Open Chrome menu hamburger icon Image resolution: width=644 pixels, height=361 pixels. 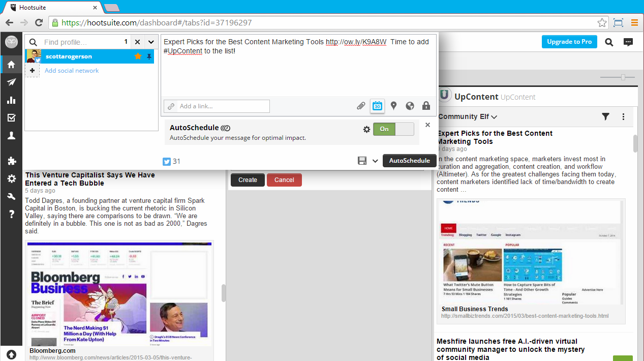coord(634,22)
